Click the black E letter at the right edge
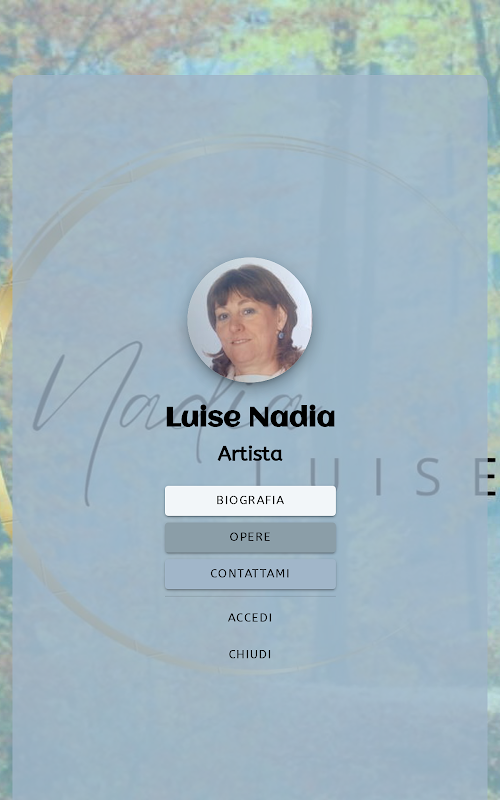The width and height of the screenshot is (500, 800). coord(491,477)
